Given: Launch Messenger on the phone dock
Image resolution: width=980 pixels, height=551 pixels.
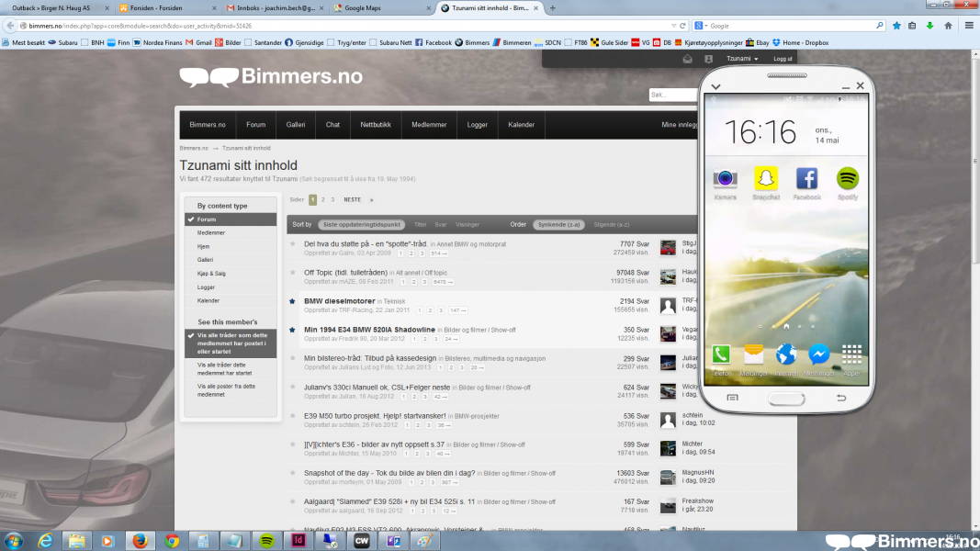Looking at the screenshot, I should [818, 354].
